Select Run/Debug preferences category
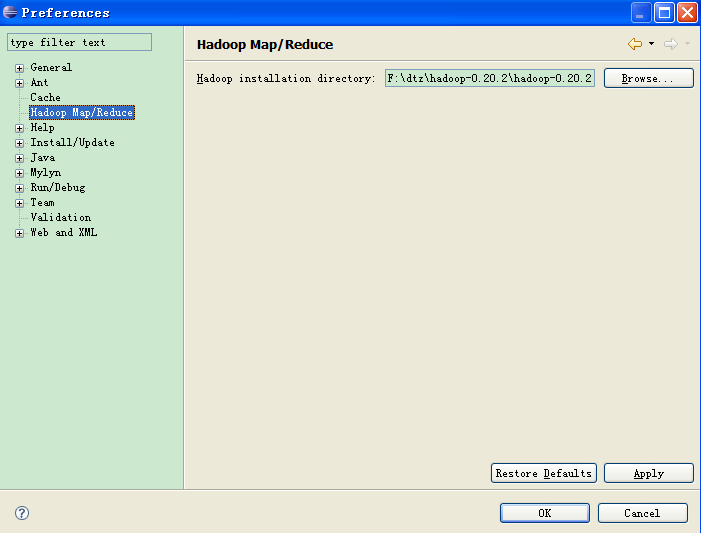 click(58, 188)
